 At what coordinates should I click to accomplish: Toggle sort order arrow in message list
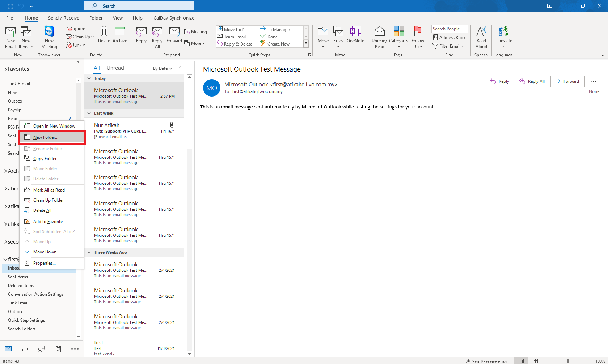[180, 68]
